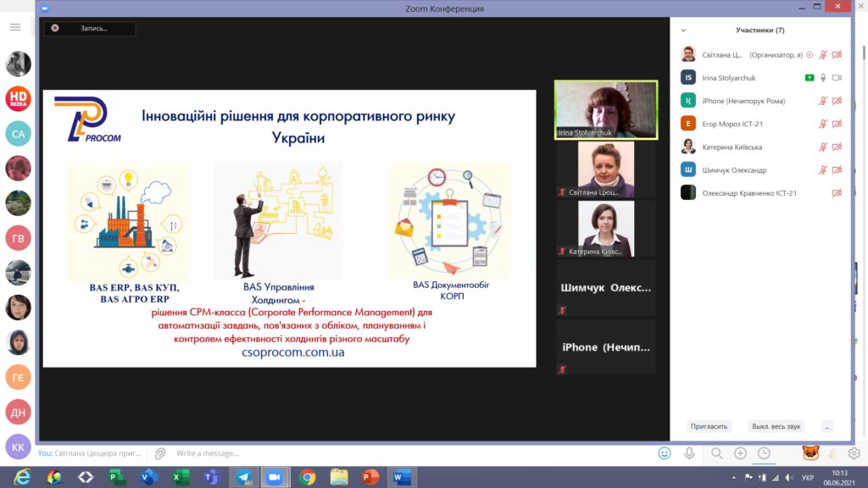This screenshot has width=868, height=488.
Task: Open the ГЄ chat avatar in Telegram
Action: 19,377
